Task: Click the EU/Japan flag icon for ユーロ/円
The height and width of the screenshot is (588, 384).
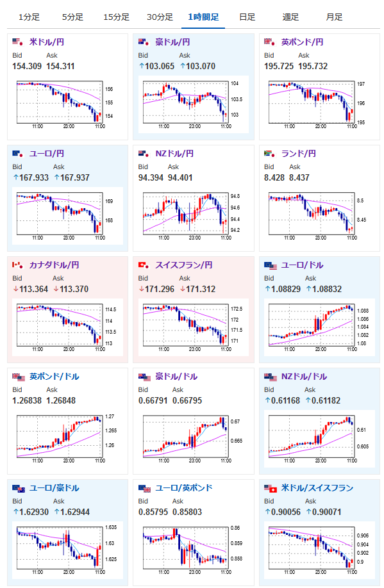Action: [17, 153]
